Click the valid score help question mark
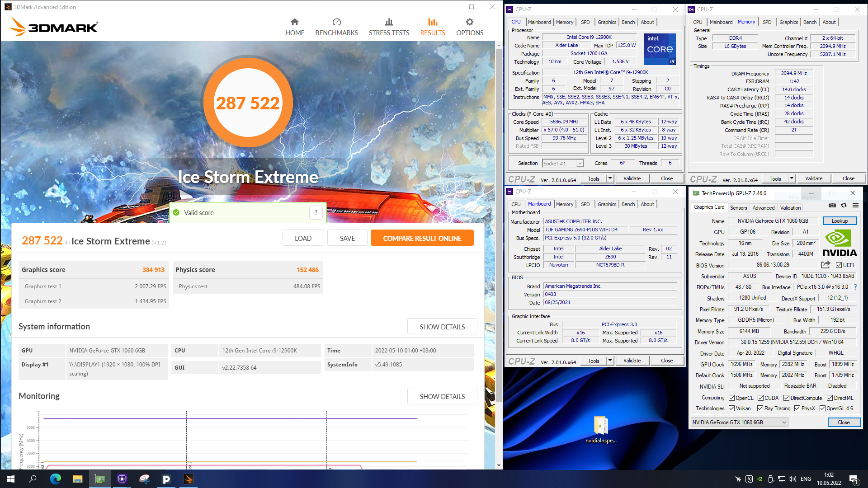This screenshot has width=868, height=488. 316,212
